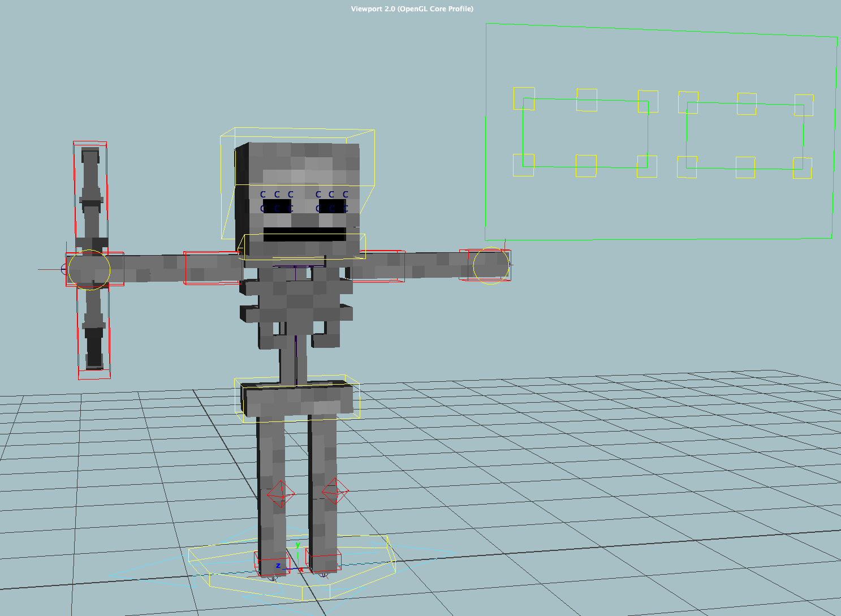This screenshot has width=841, height=616.
Task: Select the yellow head control box
Action: tap(297, 184)
